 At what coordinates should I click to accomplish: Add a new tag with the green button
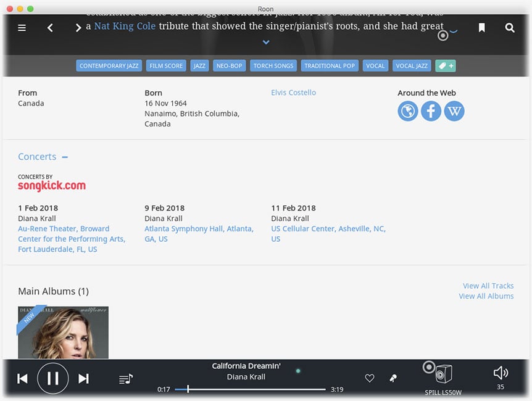[x=446, y=66]
